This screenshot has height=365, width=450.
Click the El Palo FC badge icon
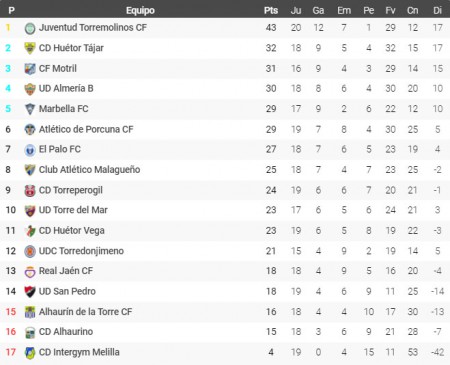30,150
